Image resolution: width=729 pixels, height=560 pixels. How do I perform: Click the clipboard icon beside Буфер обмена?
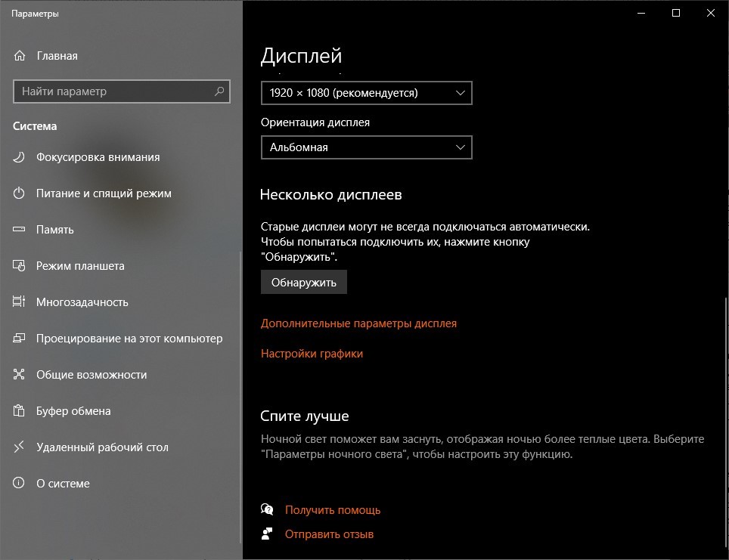(20, 411)
